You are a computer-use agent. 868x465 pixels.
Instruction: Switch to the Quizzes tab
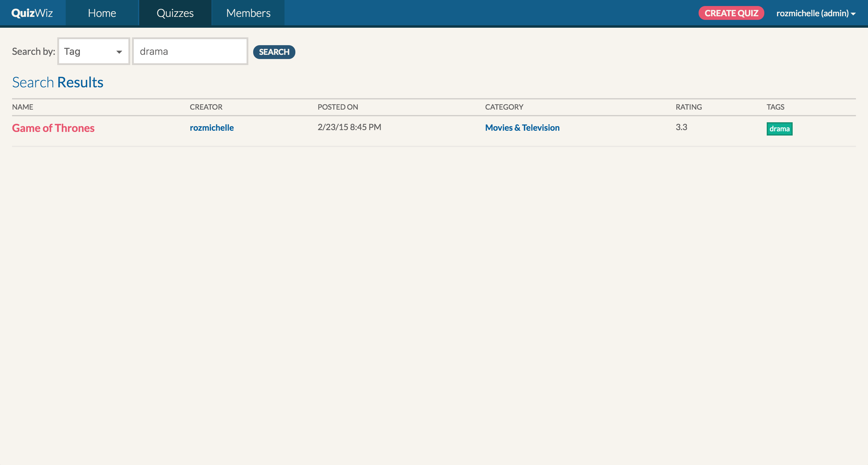coord(175,13)
